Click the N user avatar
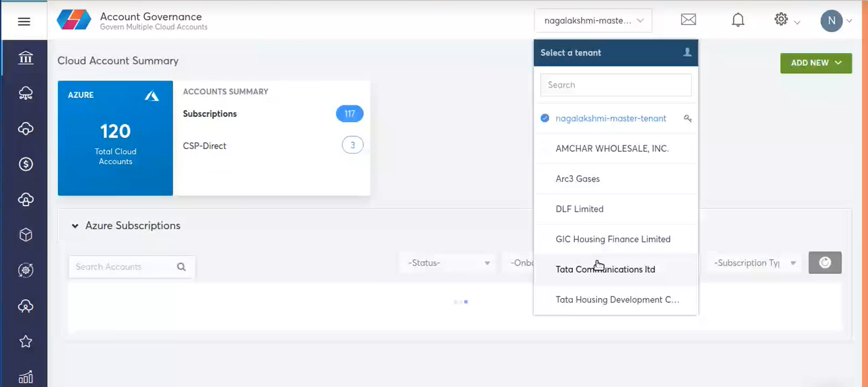The height and width of the screenshot is (387, 868). (832, 21)
